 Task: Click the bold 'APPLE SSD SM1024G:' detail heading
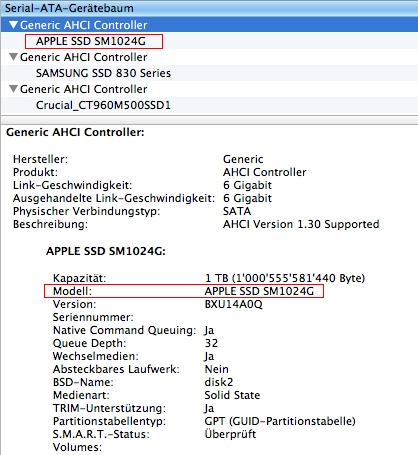[106, 251]
